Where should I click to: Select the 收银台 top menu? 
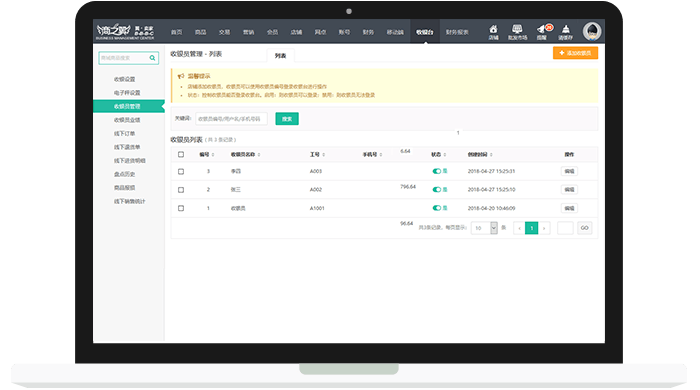[425, 32]
